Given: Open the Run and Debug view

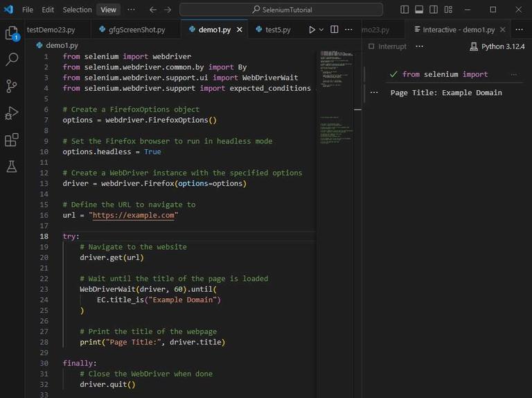Looking at the screenshot, I should coord(12,113).
